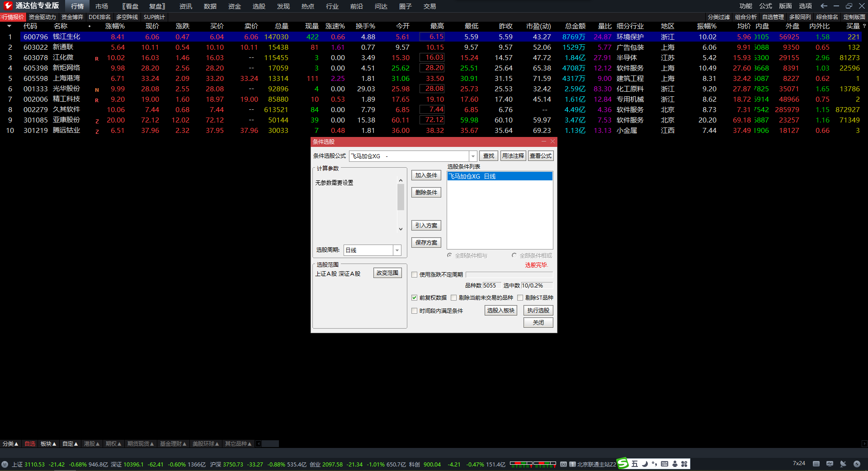Click the question mark icon beside 买量
Viewport: 868px width, 471px height.
tap(864, 26)
